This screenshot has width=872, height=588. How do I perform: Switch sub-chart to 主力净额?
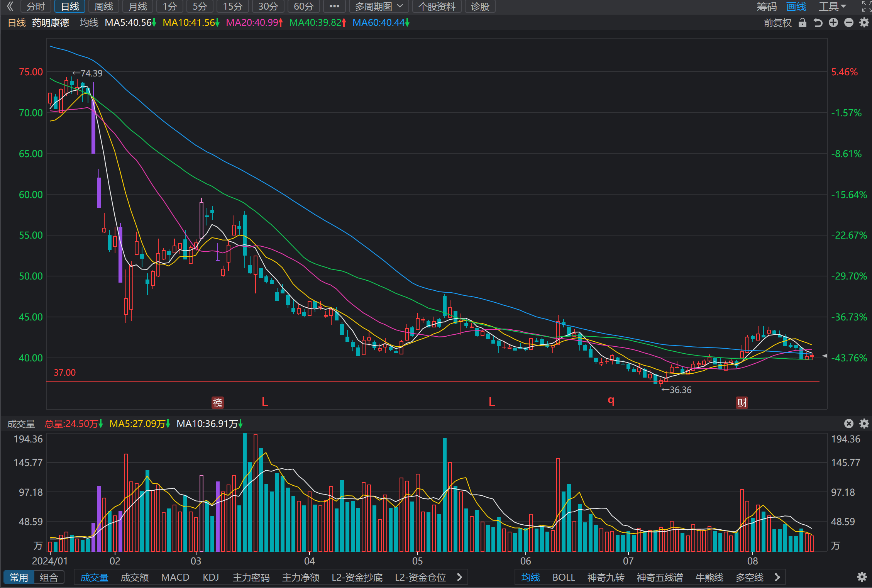pyautogui.click(x=301, y=577)
